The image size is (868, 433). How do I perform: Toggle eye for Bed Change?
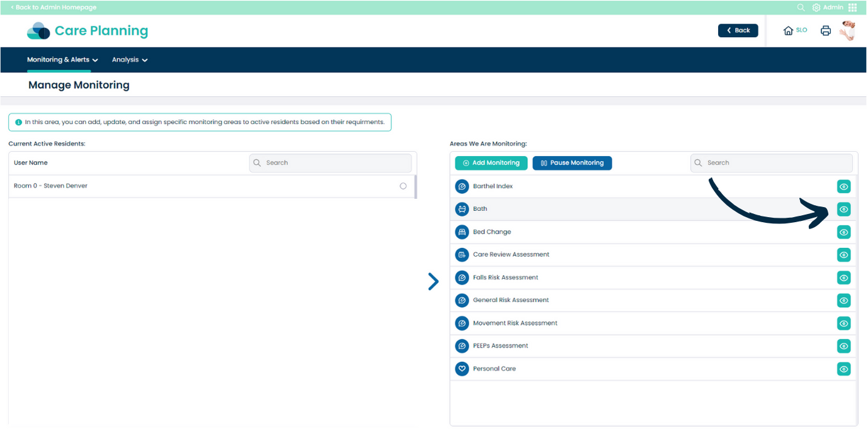point(844,232)
